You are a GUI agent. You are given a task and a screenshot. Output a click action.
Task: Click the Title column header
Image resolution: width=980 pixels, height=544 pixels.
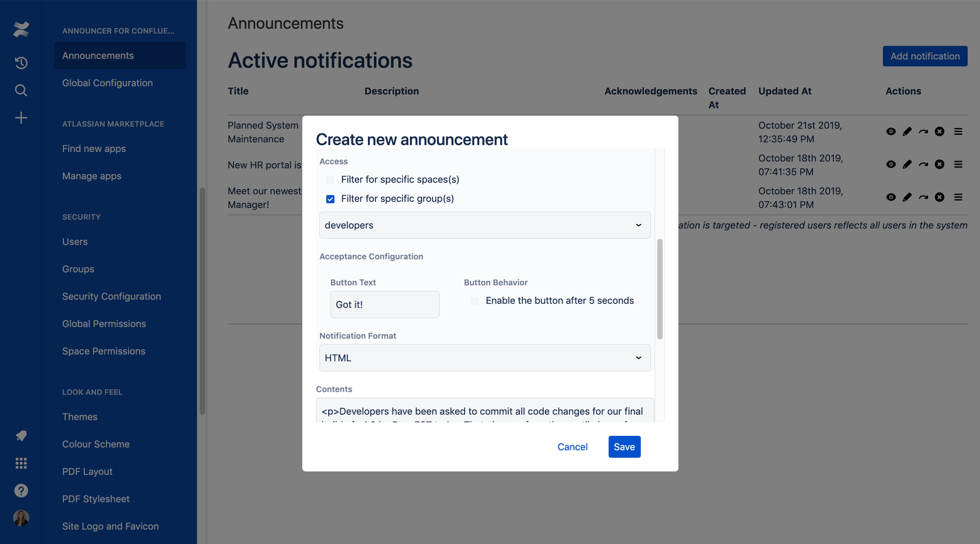pos(238,91)
